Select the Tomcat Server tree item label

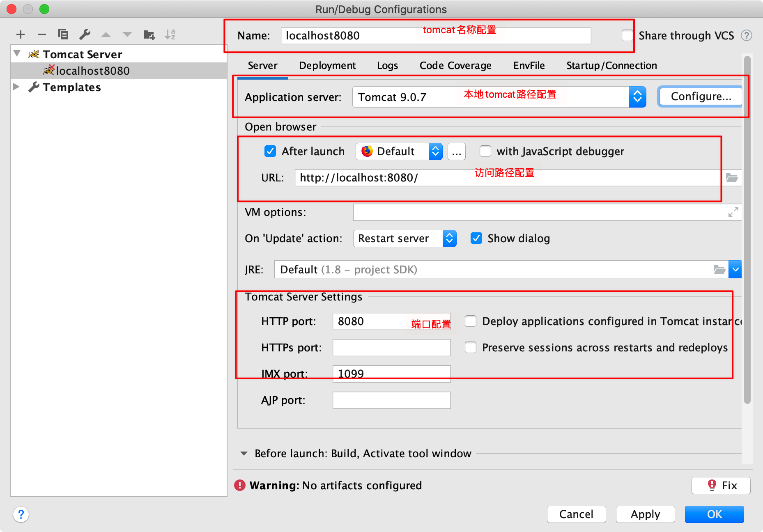click(x=83, y=54)
